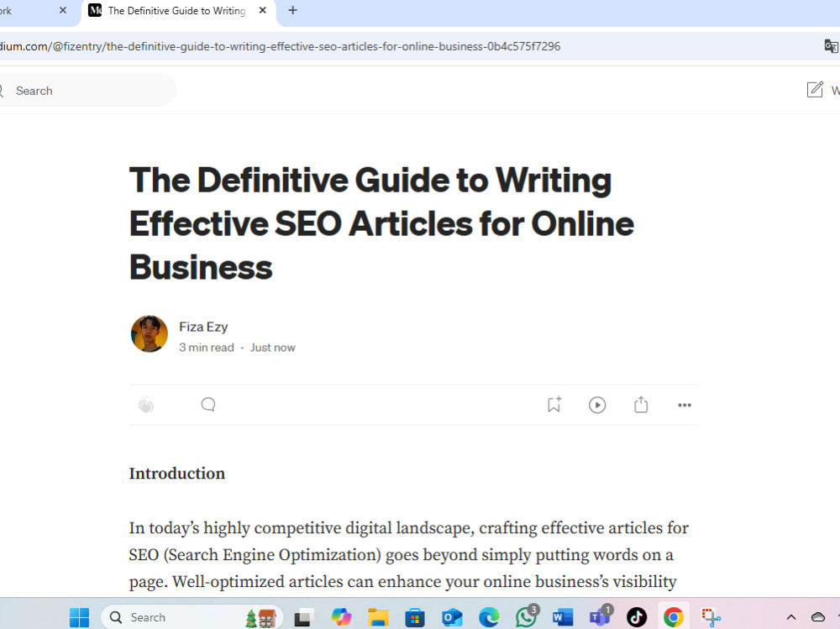
Task: Close the Definitive Guide to Writing tab
Action: tap(262, 10)
